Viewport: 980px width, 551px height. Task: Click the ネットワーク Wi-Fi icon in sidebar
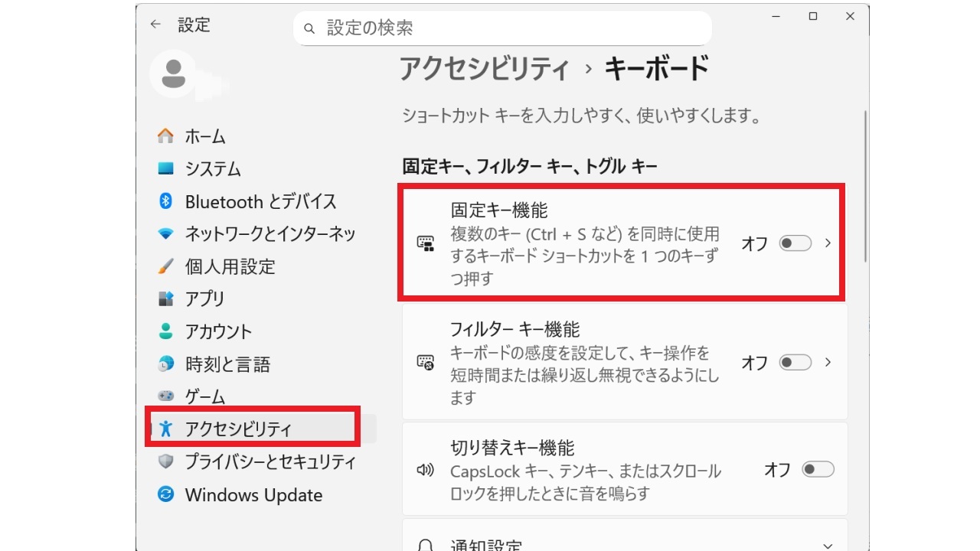[165, 233]
